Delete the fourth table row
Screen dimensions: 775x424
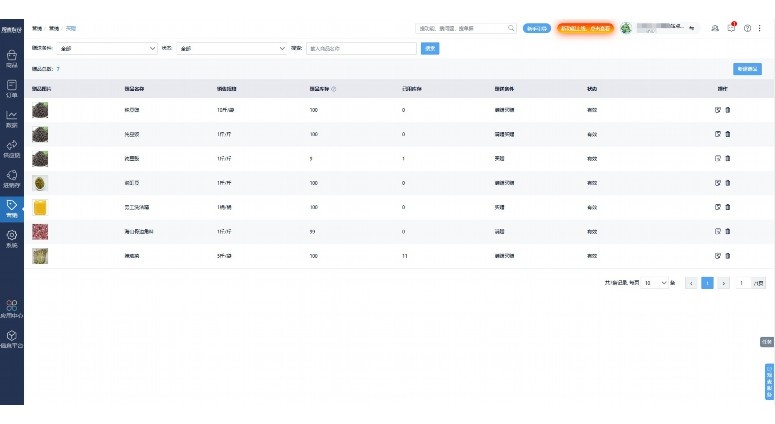tap(728, 183)
